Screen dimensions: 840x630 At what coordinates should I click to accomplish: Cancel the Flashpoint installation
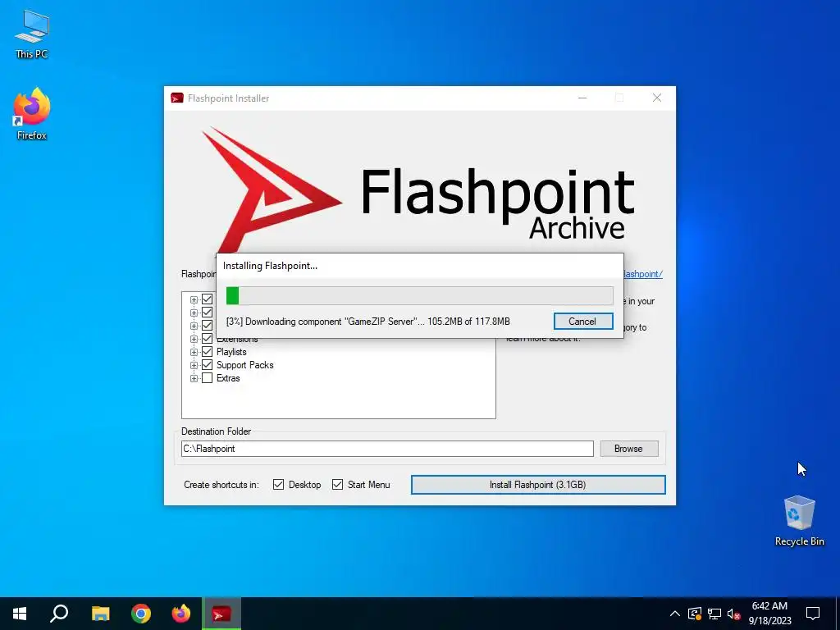pyautogui.click(x=583, y=322)
